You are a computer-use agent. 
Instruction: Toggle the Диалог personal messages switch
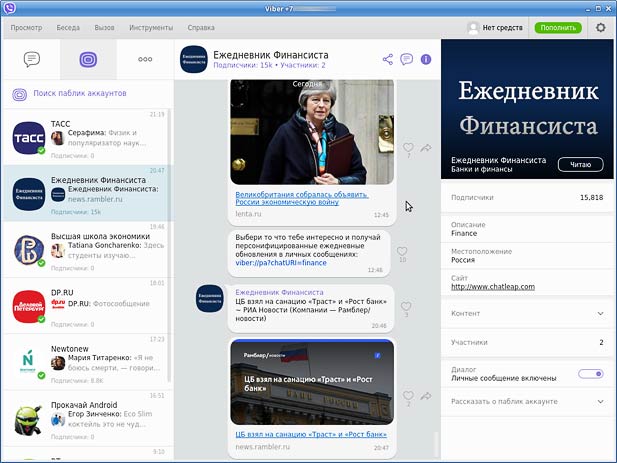[591, 374]
